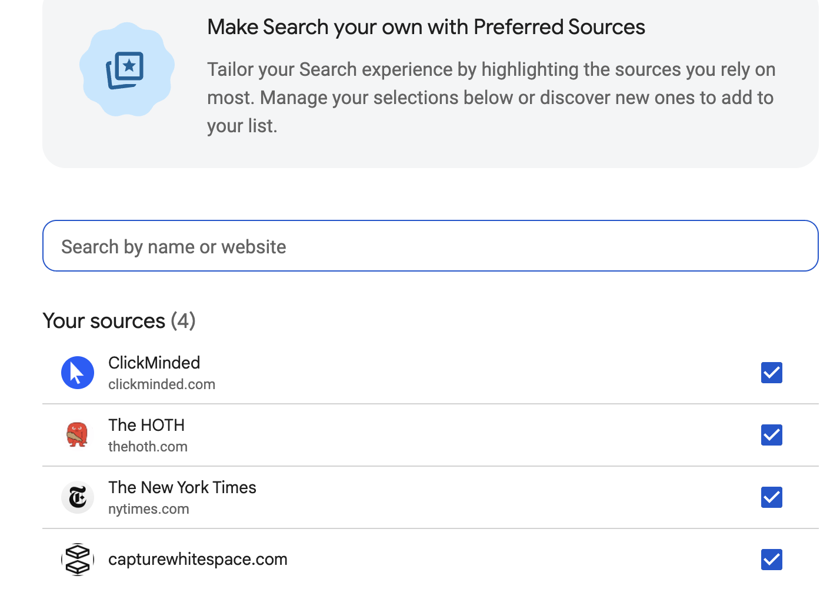Uncheck The New York Times checkbox
Image resolution: width=840 pixels, height=616 pixels.
point(772,497)
